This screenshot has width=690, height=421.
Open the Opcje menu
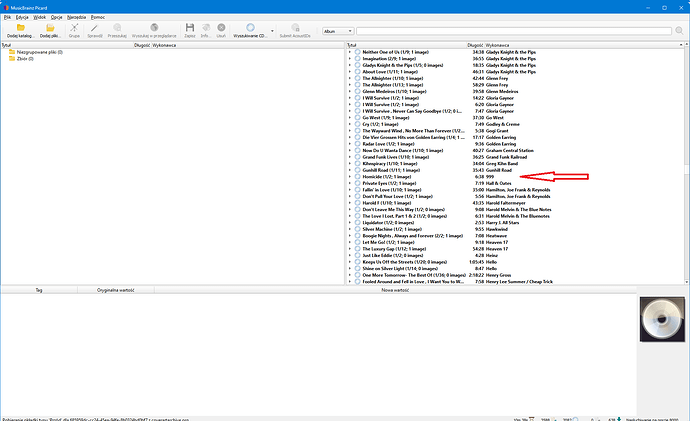56,17
